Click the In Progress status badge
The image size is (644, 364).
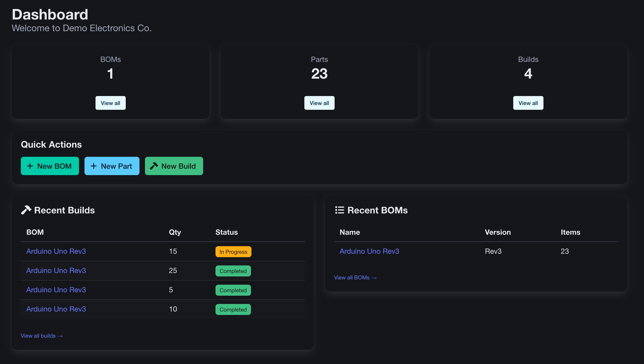point(233,252)
